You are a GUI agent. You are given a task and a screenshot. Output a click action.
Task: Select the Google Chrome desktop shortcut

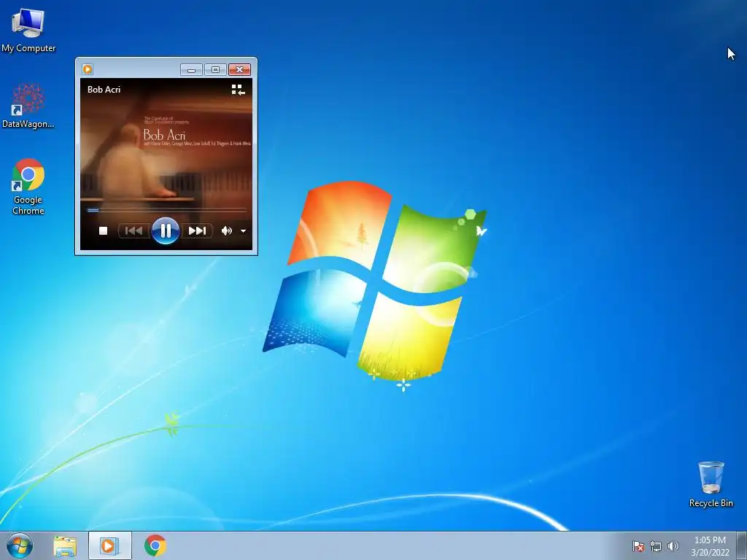pos(28,187)
